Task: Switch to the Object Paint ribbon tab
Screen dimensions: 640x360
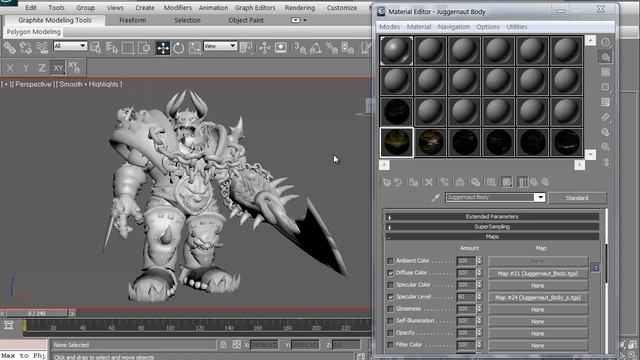Action: pos(246,20)
